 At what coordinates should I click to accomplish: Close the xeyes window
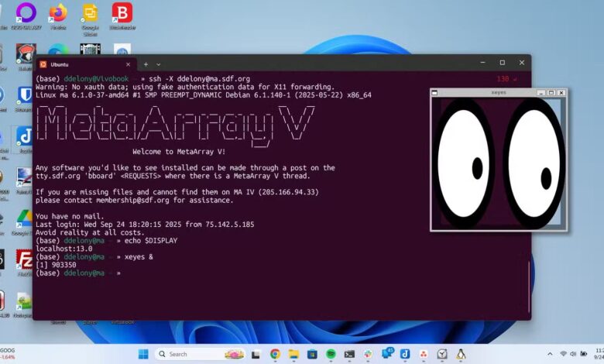pos(561,93)
